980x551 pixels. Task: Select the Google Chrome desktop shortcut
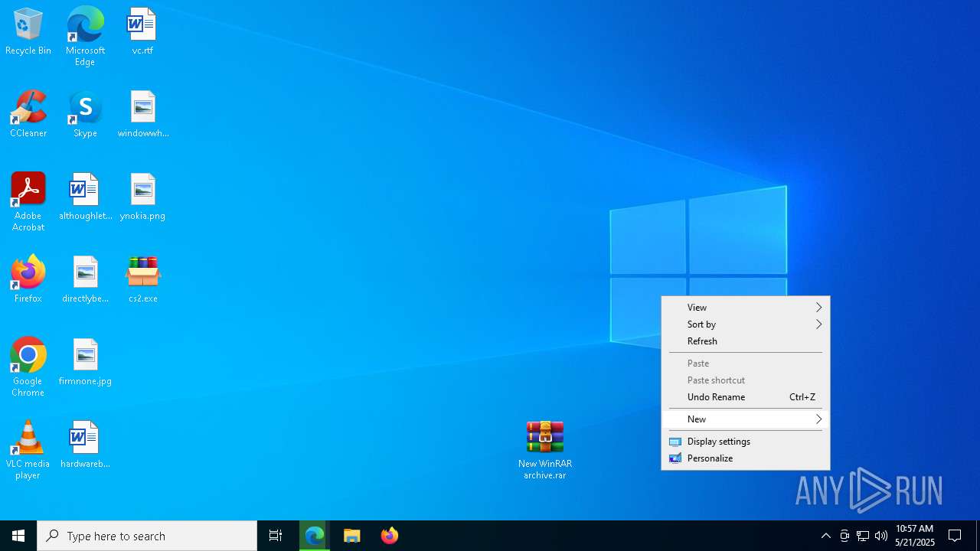pyautogui.click(x=28, y=367)
